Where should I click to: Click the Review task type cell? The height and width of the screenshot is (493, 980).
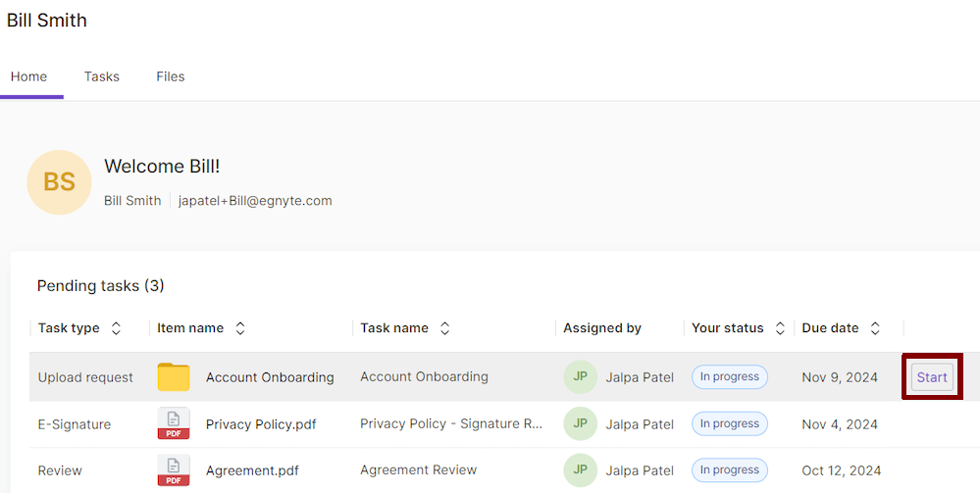60,470
